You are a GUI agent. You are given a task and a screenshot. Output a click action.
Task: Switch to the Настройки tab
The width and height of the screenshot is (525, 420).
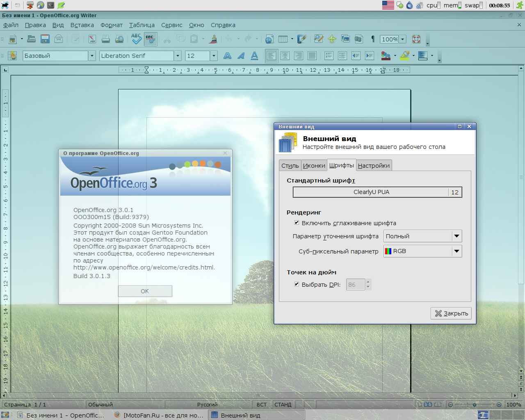(374, 166)
